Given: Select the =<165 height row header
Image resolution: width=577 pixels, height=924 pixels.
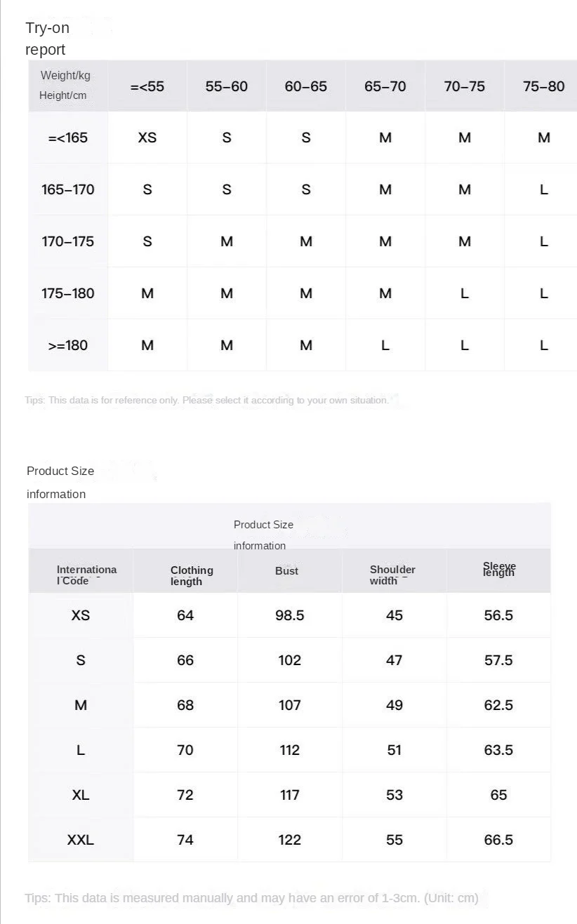Looking at the screenshot, I should click(x=68, y=138).
